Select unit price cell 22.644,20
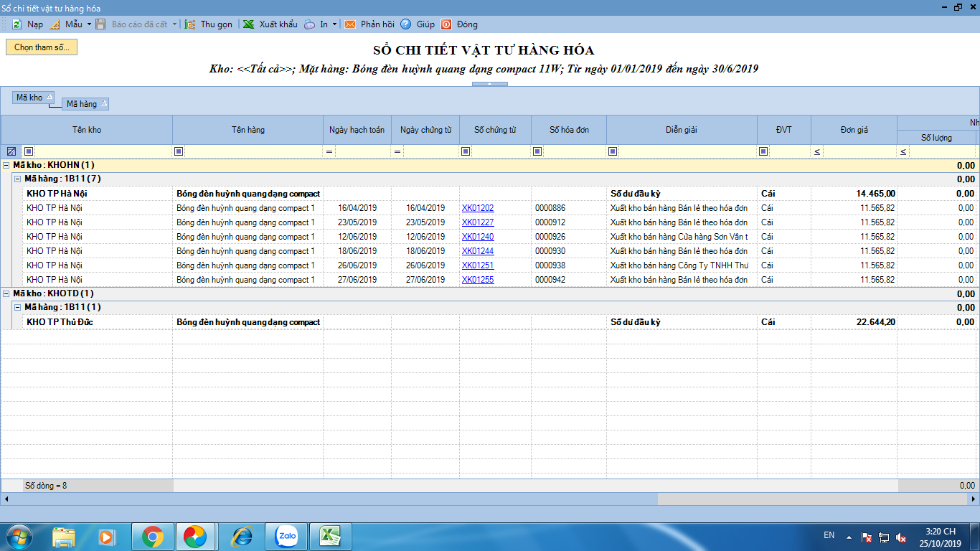The width and height of the screenshot is (980, 551). tap(854, 322)
